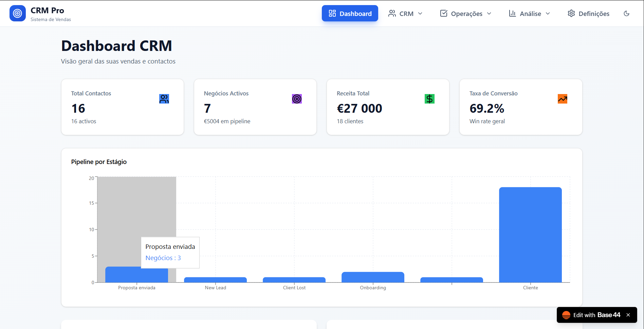The image size is (644, 329).
Task: Click the CRM users icon in navbar
Action: [392, 13]
